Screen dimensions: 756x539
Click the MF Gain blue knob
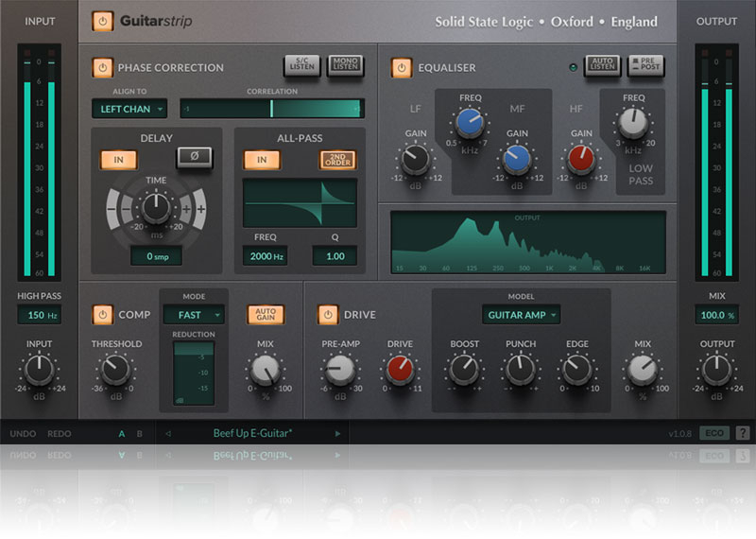coord(516,159)
